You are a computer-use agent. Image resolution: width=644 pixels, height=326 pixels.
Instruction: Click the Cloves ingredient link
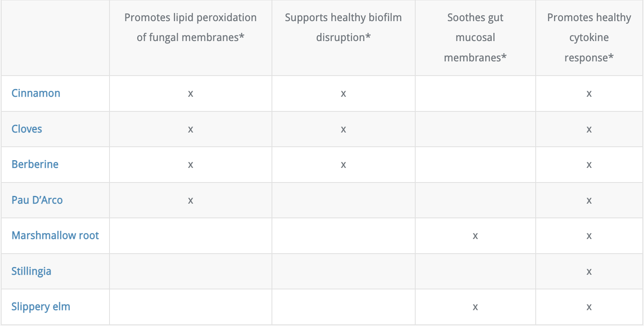click(x=27, y=129)
